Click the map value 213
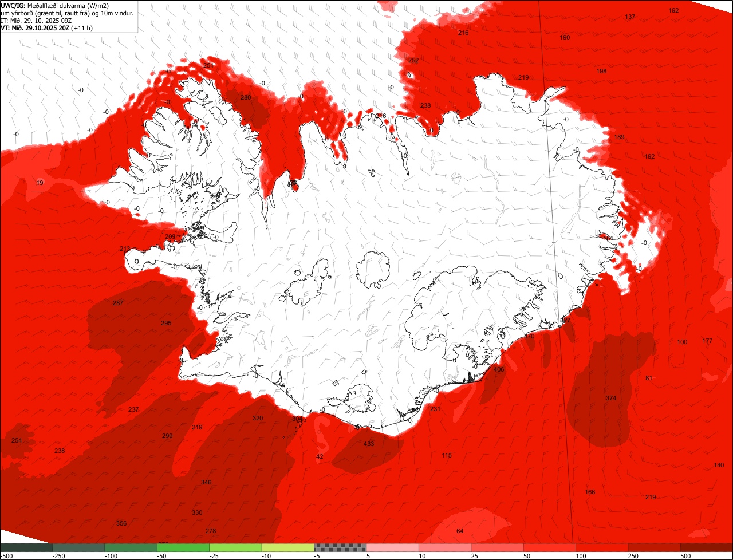Screen dimensions: 733x560 coord(125,249)
